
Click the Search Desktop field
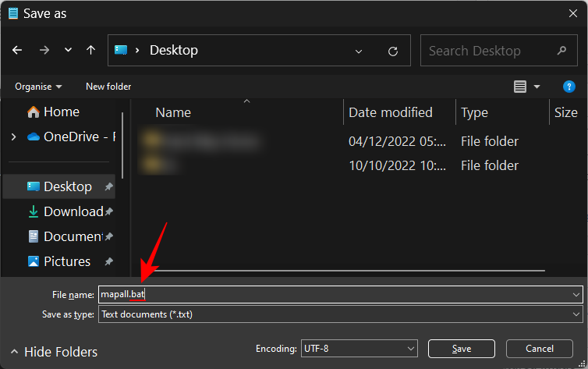click(x=499, y=50)
